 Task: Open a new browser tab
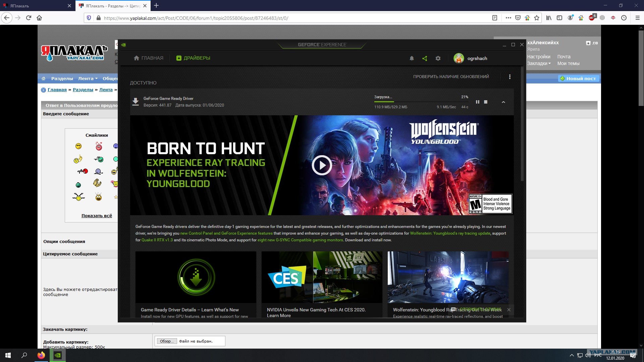point(156,5)
